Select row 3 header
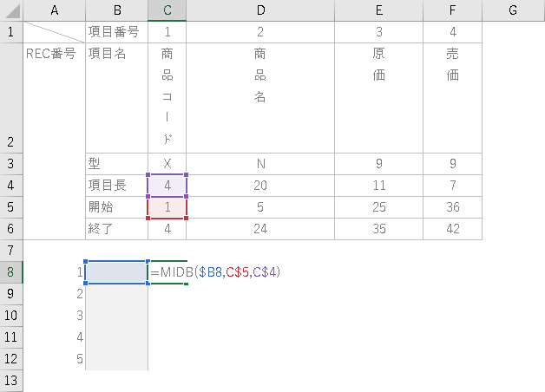The image size is (545, 392). [11, 164]
